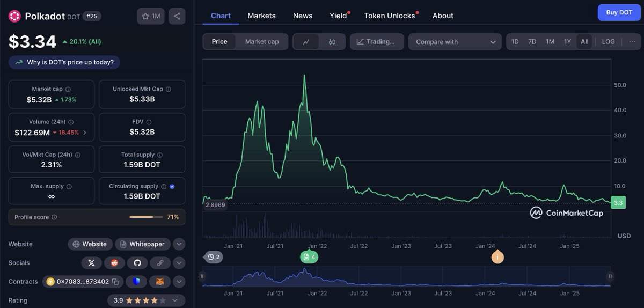Open the X (Twitter) social link
The width and height of the screenshot is (644, 308).
(x=91, y=263)
